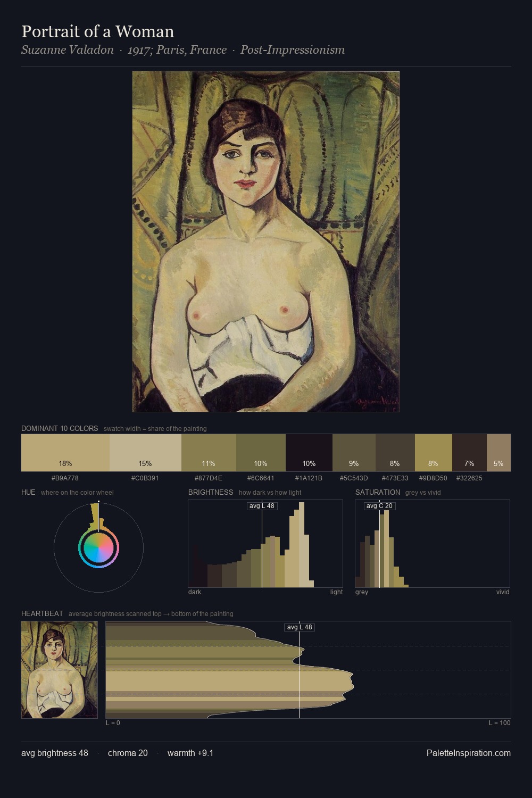Click the chroma 20 footer stat
532x798 pixels.
click(x=128, y=753)
